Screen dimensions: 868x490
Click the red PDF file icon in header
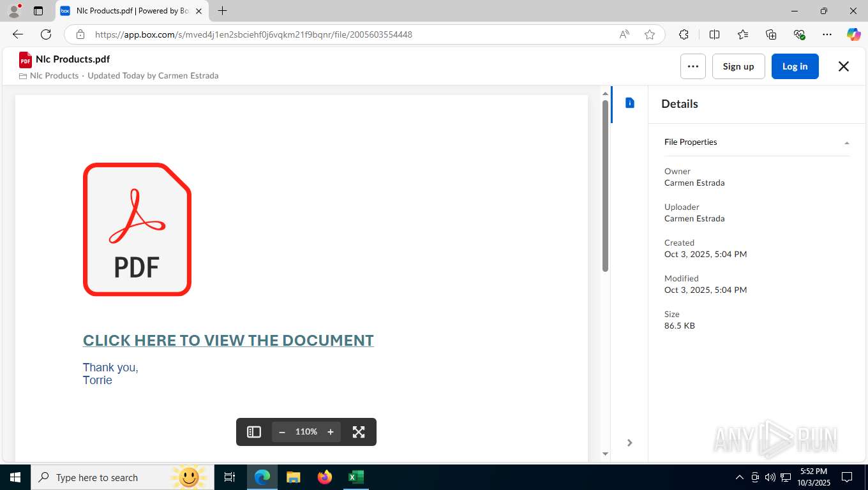[x=26, y=60]
